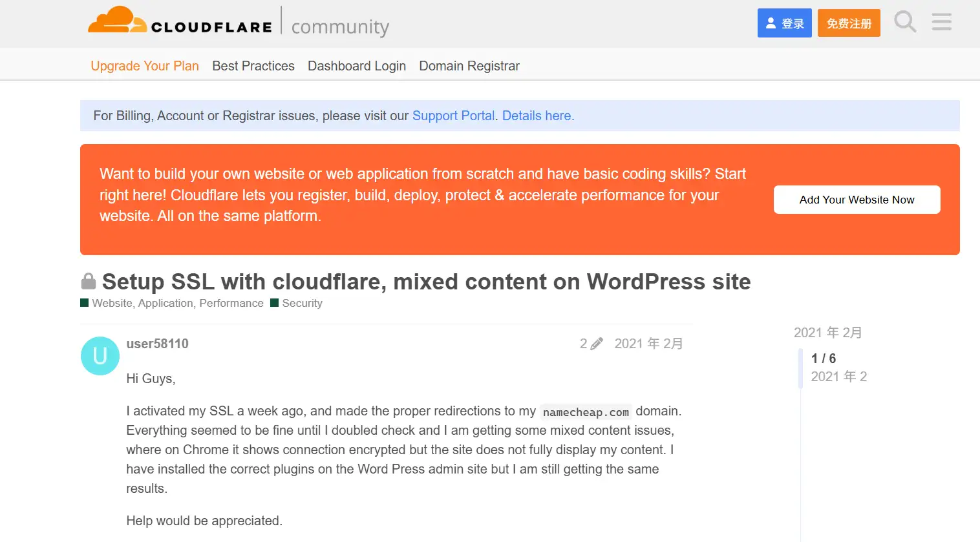
Task: Click the timeline start date 2021 年 2月
Action: [827, 333]
